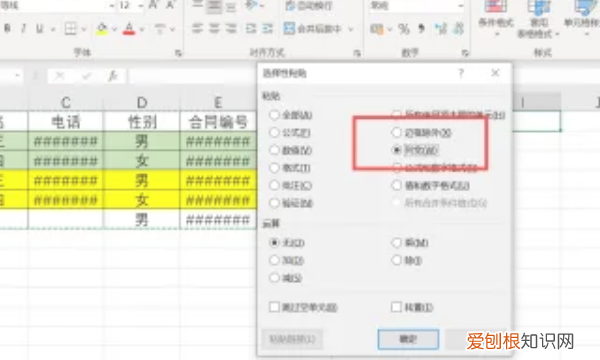Image resolution: width=600 pixels, height=360 pixels.
Task: Click Merge and Center (合并后居中)
Action: (x=313, y=28)
